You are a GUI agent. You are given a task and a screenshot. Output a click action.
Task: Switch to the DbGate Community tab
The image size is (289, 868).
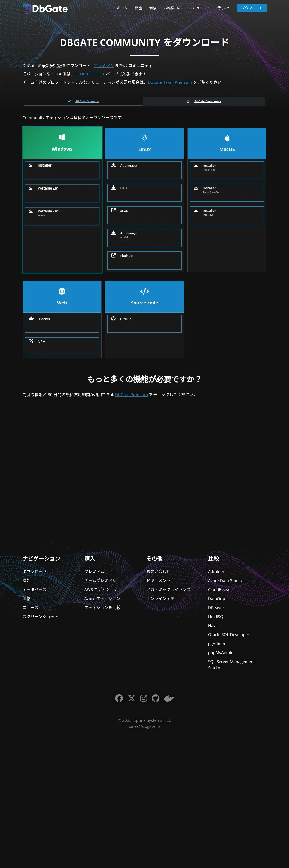204,101
